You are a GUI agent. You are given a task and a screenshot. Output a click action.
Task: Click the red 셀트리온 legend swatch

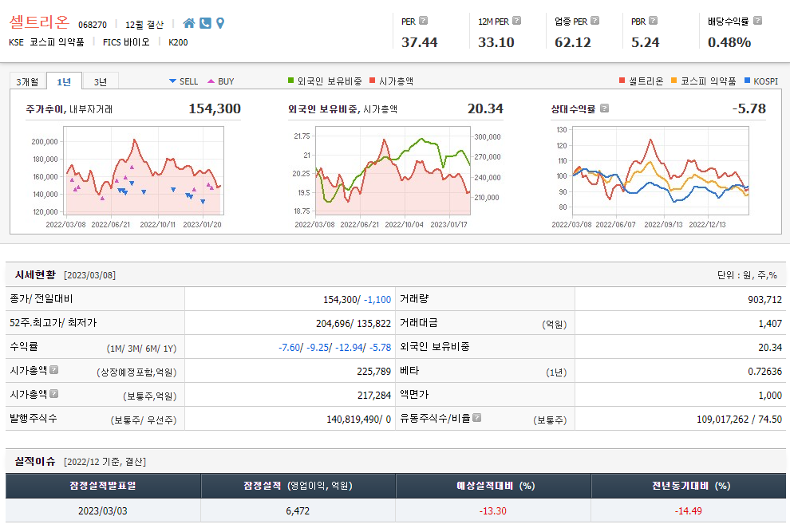click(x=622, y=81)
